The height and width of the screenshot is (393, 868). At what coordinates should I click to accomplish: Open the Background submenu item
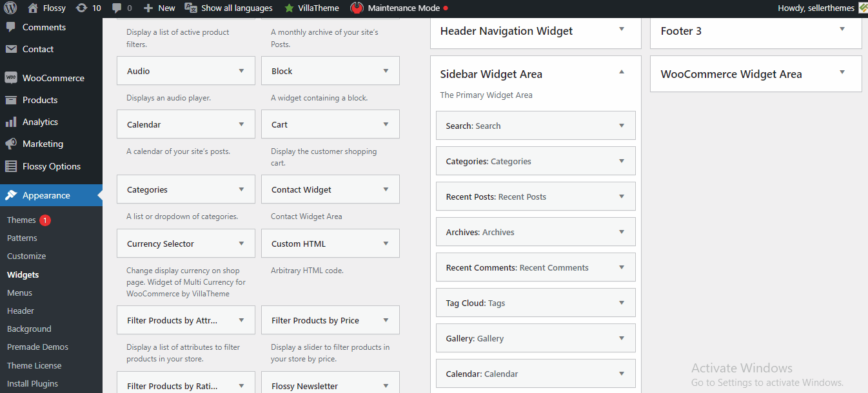click(x=29, y=329)
